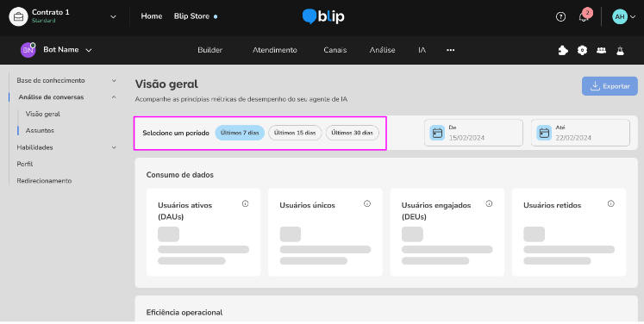This screenshot has height=324, width=644.
Task: Open the user account chevron next to AH
Action: pyautogui.click(x=633, y=17)
